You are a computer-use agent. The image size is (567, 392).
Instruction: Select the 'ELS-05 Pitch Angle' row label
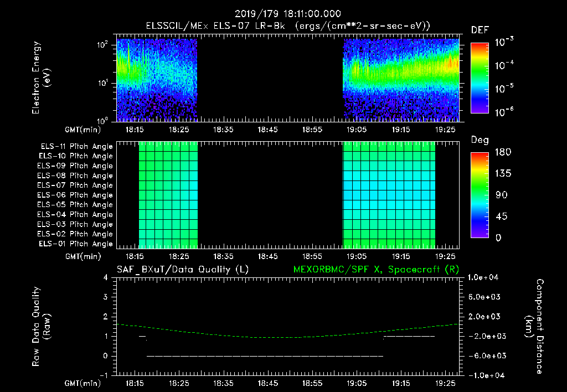click(75, 205)
